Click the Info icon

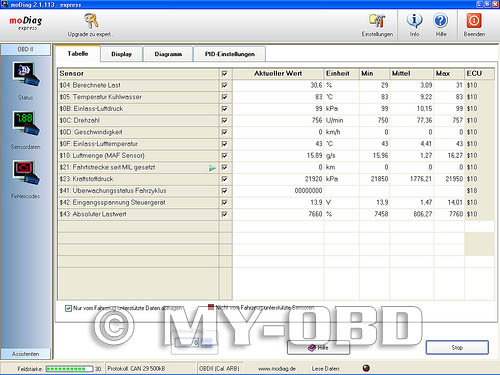pyautogui.click(x=414, y=21)
